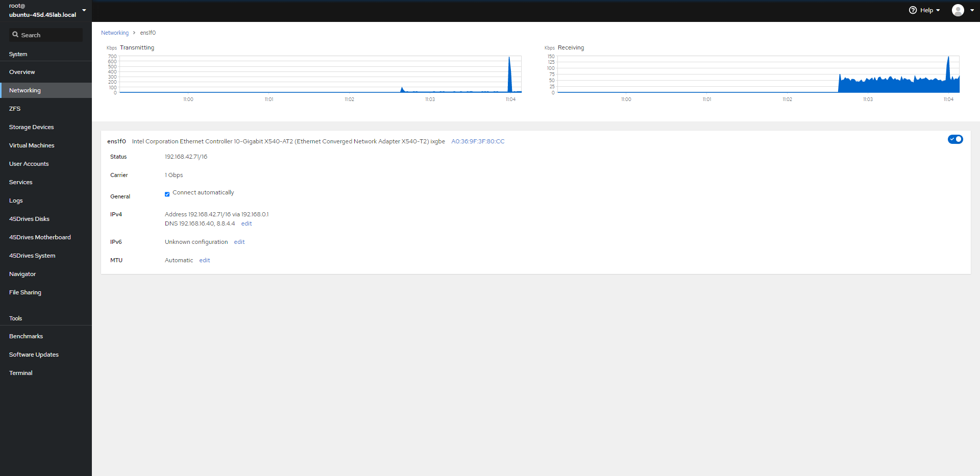Toggle the ens1f0 interface switch off
Image resolution: width=980 pixels, height=476 pixels.
point(955,139)
